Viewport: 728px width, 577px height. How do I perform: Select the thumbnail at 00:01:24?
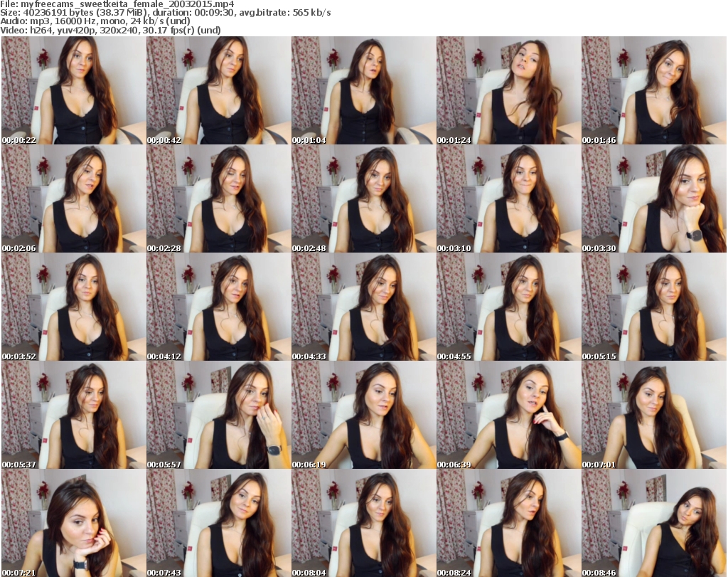[508, 90]
